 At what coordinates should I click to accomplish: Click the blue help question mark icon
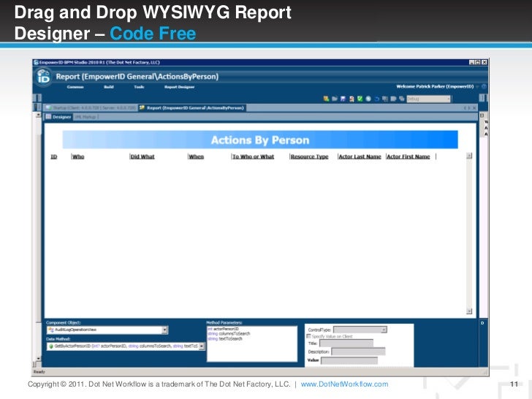(x=484, y=86)
